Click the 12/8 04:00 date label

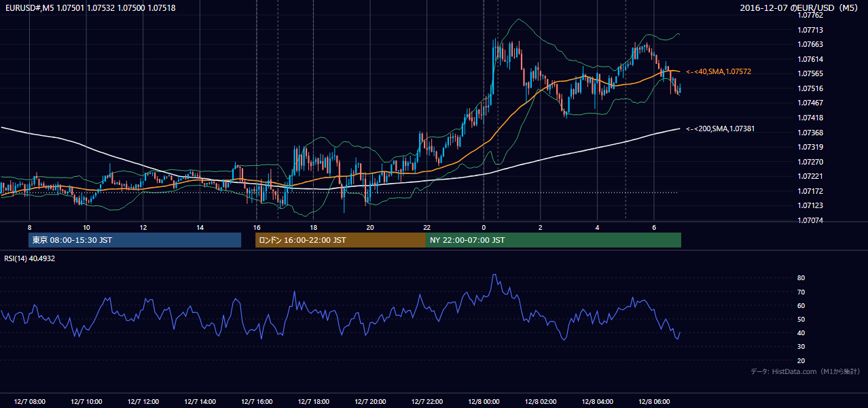tap(596, 401)
